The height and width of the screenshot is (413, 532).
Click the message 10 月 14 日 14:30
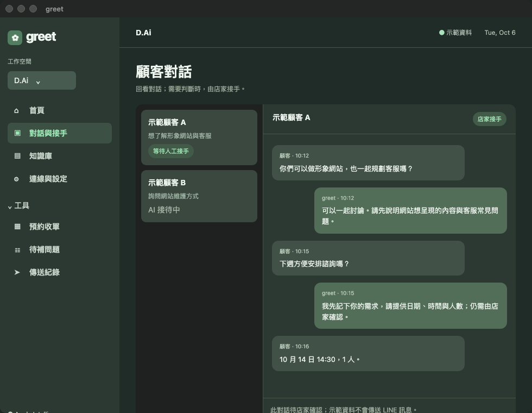pyautogui.click(x=368, y=354)
